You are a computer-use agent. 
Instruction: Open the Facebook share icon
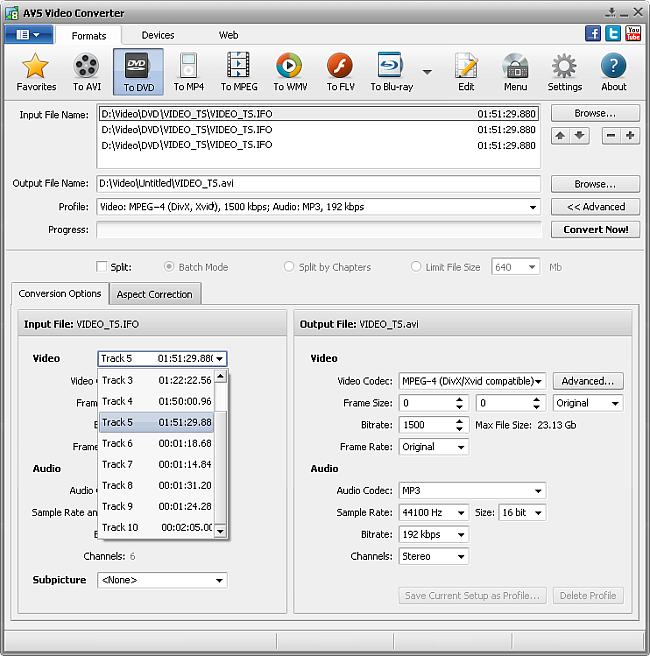pyautogui.click(x=593, y=33)
